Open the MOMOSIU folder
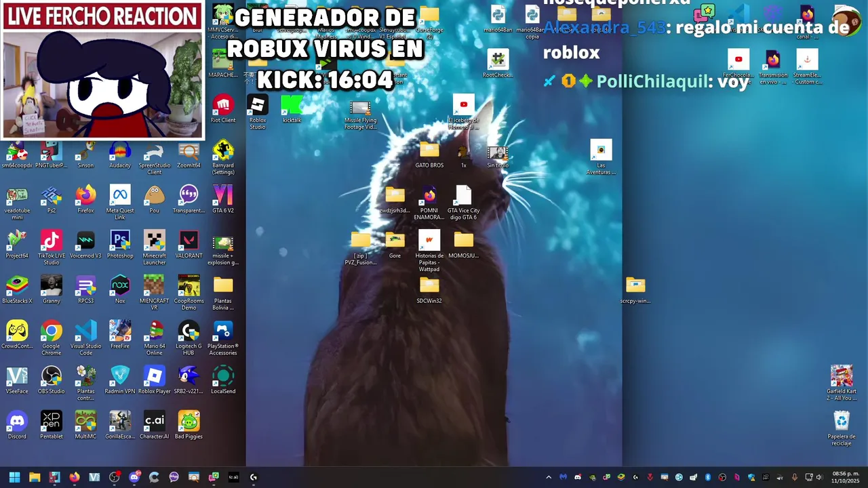 click(464, 245)
